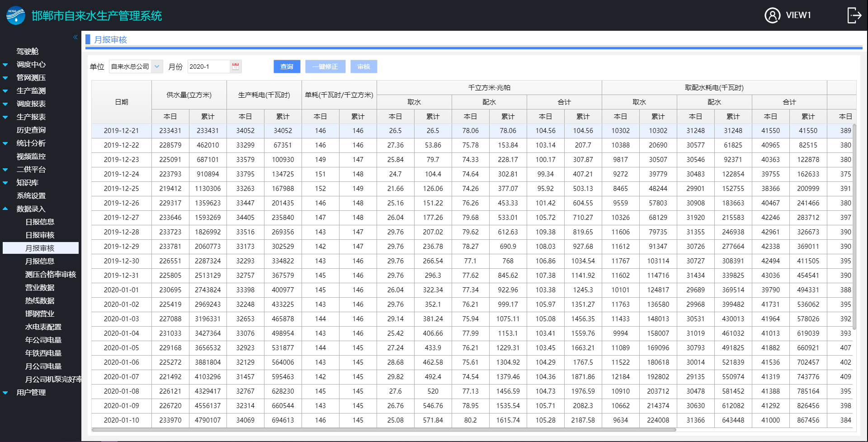This screenshot has height=442, width=868.
Task: Click the 查询 query button
Action: (x=287, y=67)
